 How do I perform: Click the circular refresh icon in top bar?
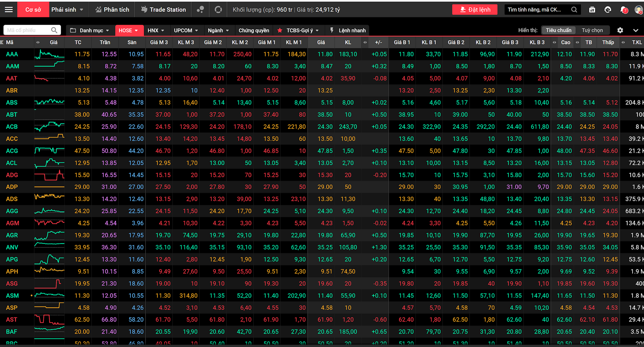pyautogui.click(x=218, y=10)
